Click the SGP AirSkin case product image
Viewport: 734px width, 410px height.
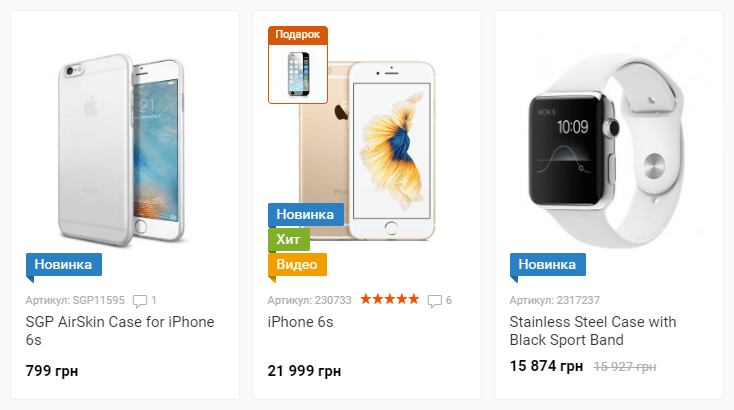(122, 150)
